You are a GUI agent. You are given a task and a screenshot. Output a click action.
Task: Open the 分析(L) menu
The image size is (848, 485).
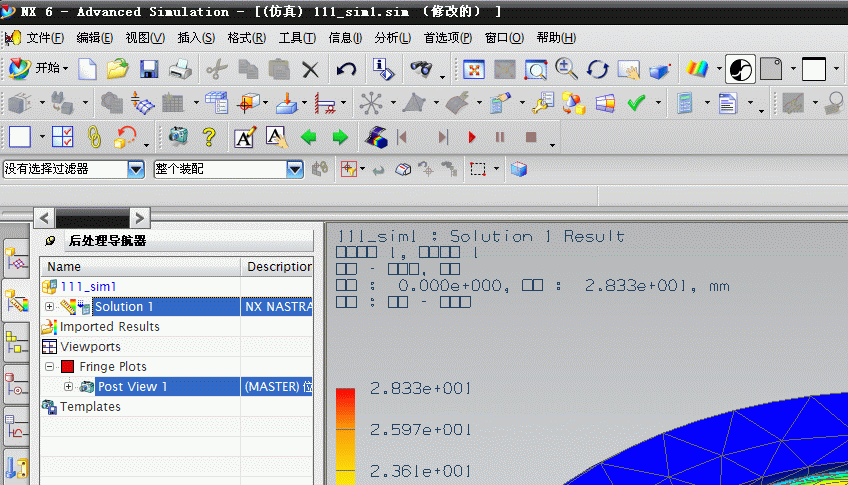point(393,38)
